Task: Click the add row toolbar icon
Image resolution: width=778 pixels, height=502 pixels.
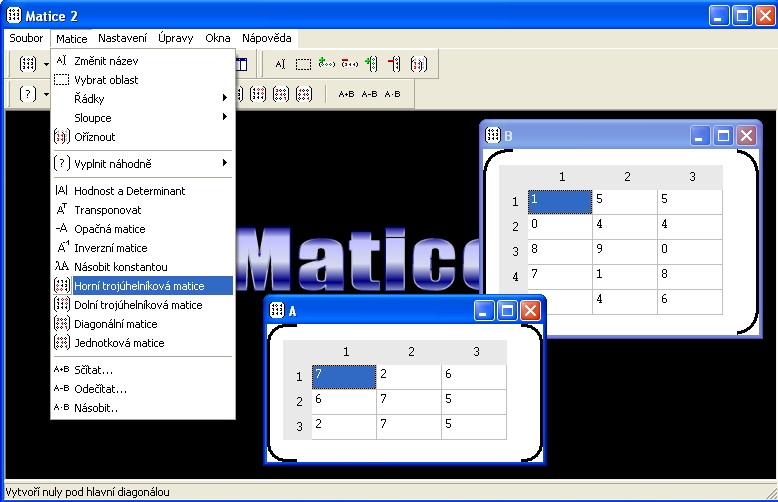Action: 326,64
